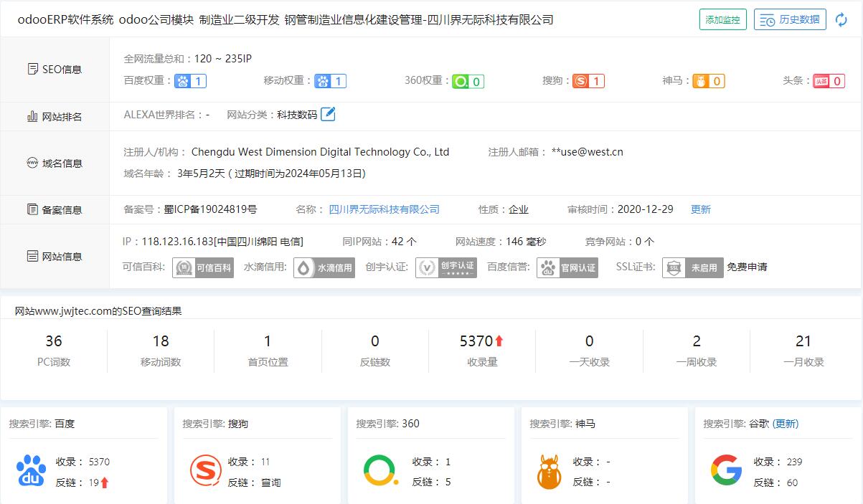The image size is (863, 504).
Task: Click the refresh icon at top right
Action: (x=841, y=20)
